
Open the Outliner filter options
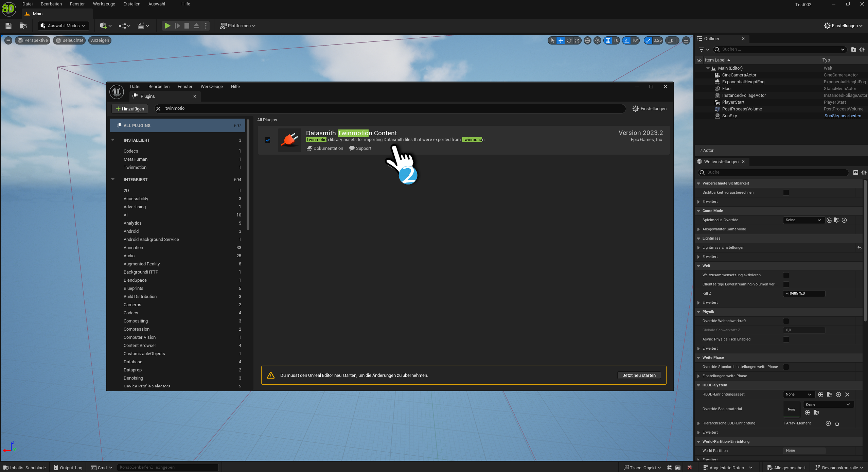point(704,50)
